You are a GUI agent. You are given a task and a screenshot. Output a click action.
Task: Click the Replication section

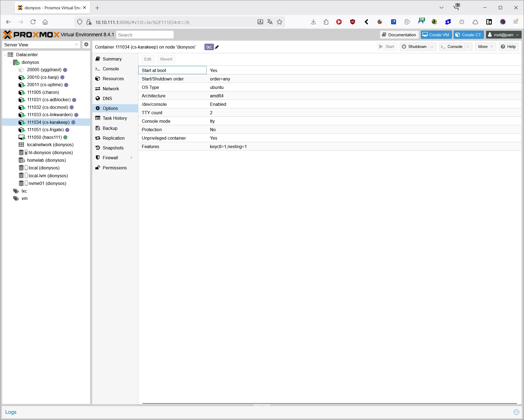pos(114,138)
